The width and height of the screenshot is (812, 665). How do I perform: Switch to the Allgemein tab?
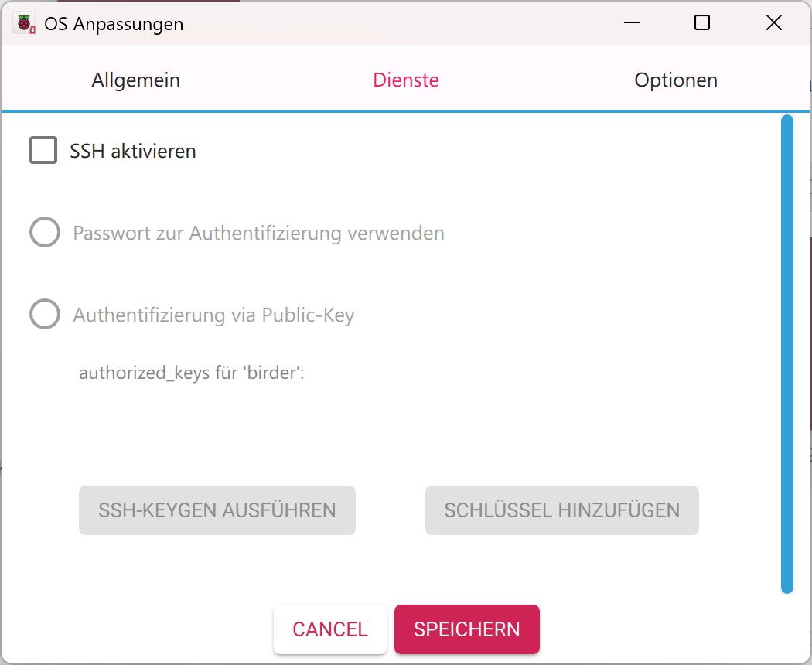pyautogui.click(x=135, y=80)
